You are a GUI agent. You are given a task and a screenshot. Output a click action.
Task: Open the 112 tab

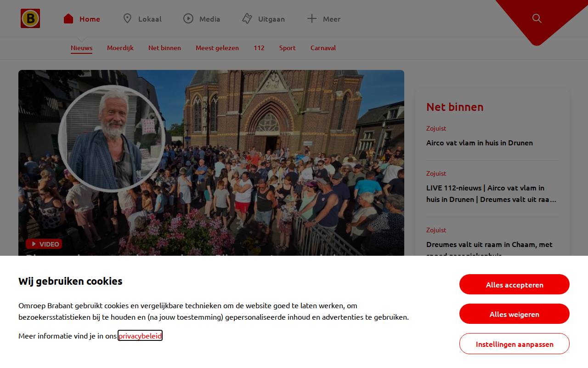tap(259, 48)
